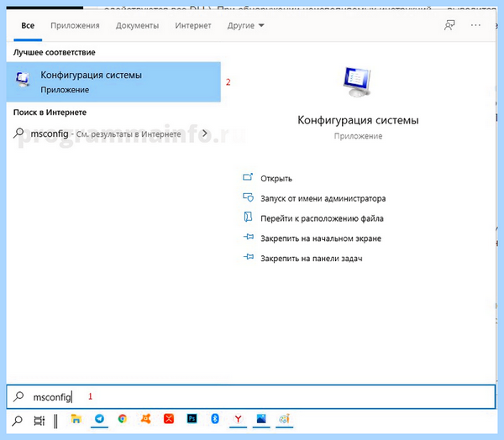
Task: Click Закрепить на панели задач
Action: click(x=311, y=259)
